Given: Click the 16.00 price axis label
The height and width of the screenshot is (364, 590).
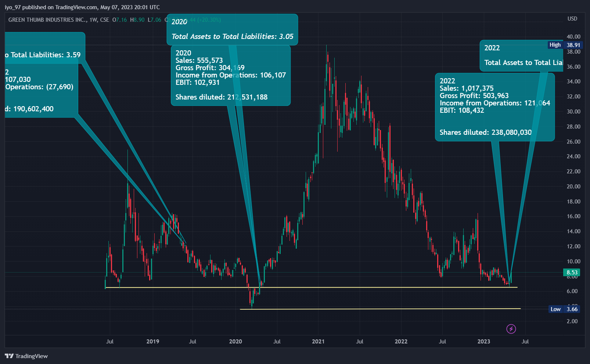Looking at the screenshot, I should 573,216.
